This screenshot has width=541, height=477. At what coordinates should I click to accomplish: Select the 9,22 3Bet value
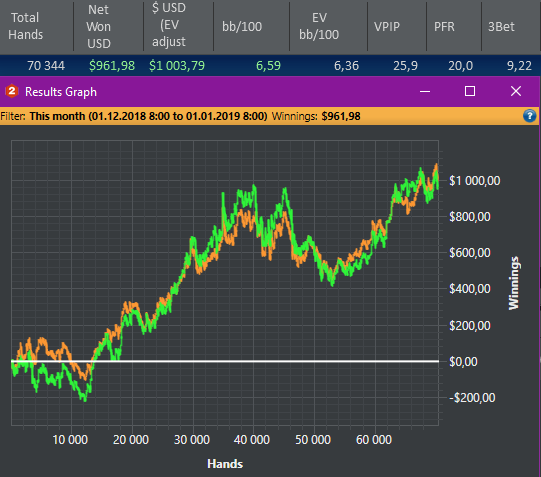coord(519,66)
